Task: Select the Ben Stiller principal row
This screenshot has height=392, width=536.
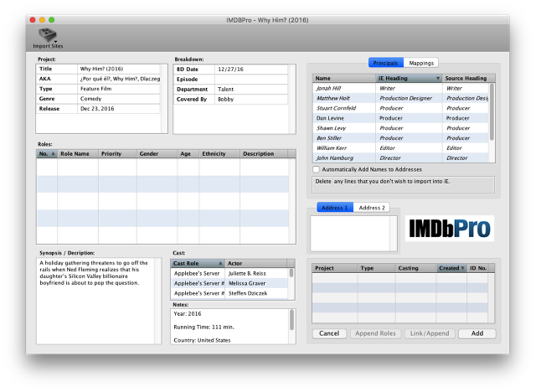Action: point(400,137)
